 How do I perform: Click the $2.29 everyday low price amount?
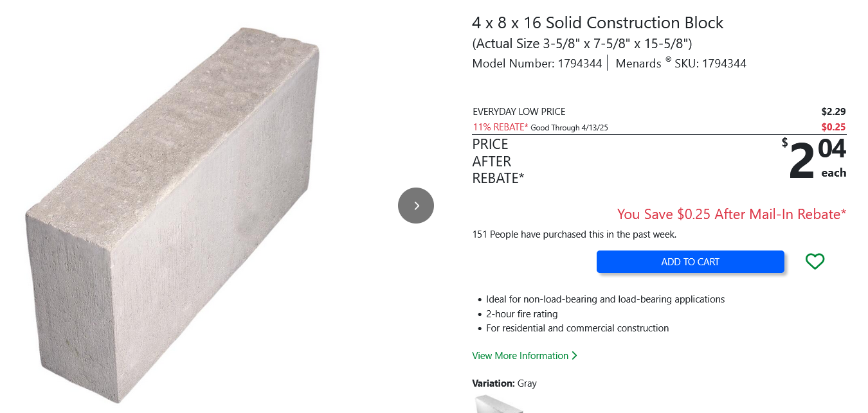(833, 112)
